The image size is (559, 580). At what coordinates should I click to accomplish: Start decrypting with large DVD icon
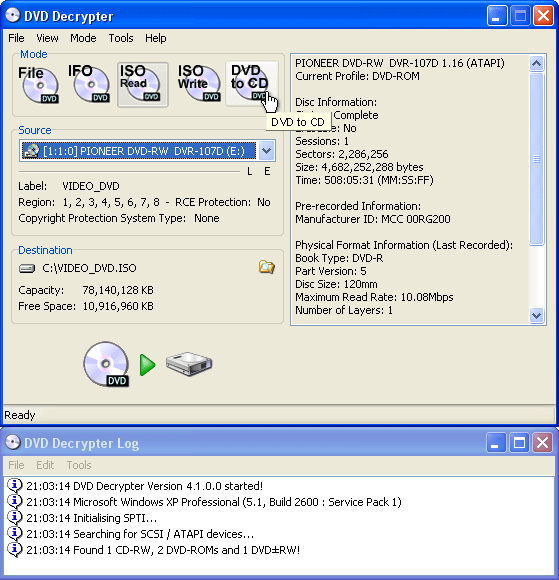point(106,364)
